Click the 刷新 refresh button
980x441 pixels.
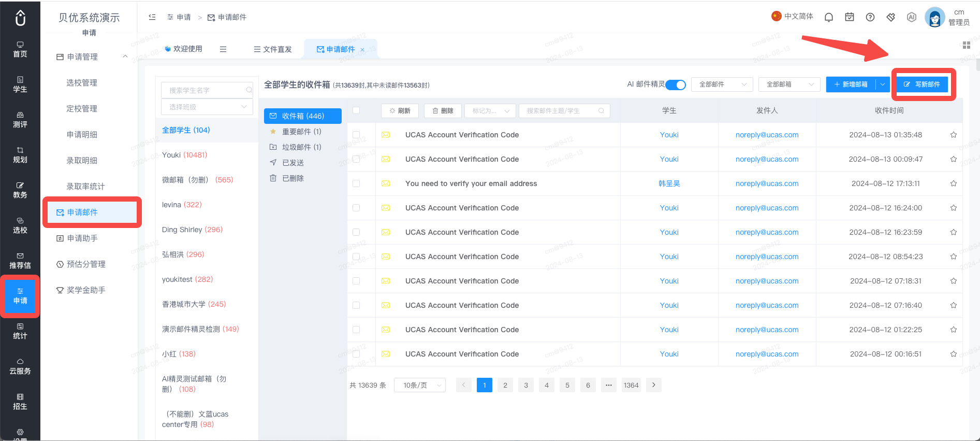click(400, 111)
